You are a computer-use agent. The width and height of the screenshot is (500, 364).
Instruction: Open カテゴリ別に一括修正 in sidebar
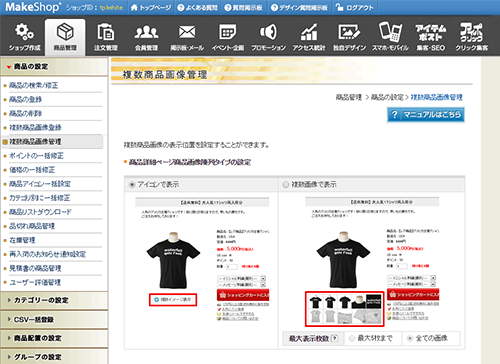(x=40, y=198)
